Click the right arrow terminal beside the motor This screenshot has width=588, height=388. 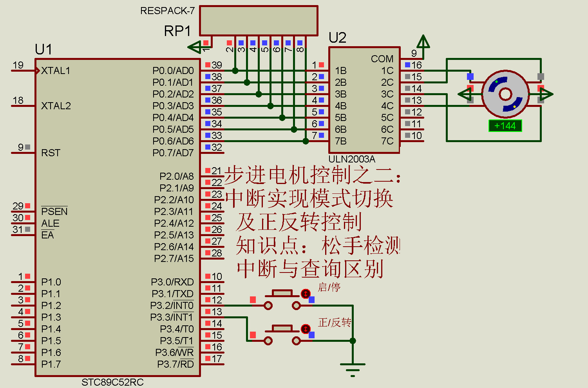pos(546,94)
